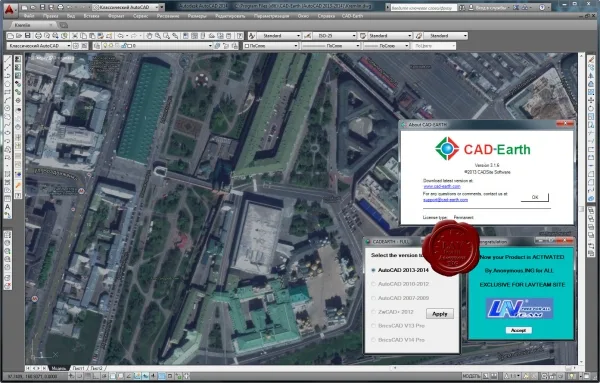Click the Help question mark icon in toolbar
600x383 pixels.
(240, 36)
